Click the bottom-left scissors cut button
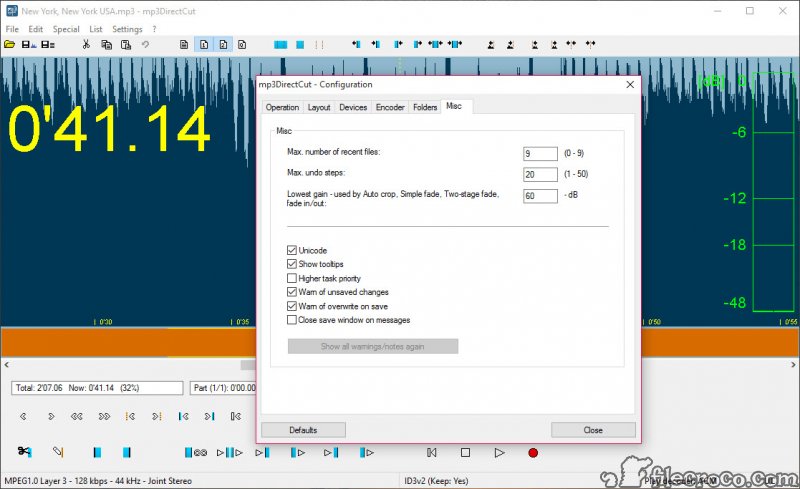This screenshot has width=800, height=489. tap(24, 451)
